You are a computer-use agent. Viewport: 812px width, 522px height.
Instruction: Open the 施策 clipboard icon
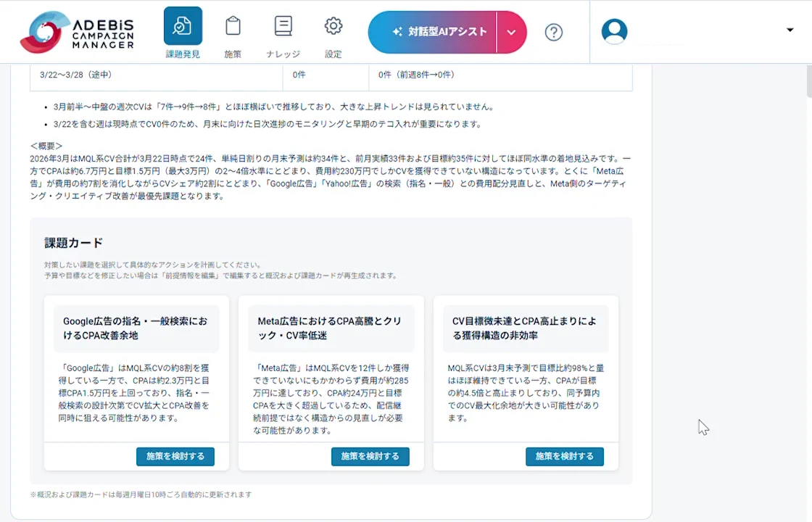click(x=233, y=25)
